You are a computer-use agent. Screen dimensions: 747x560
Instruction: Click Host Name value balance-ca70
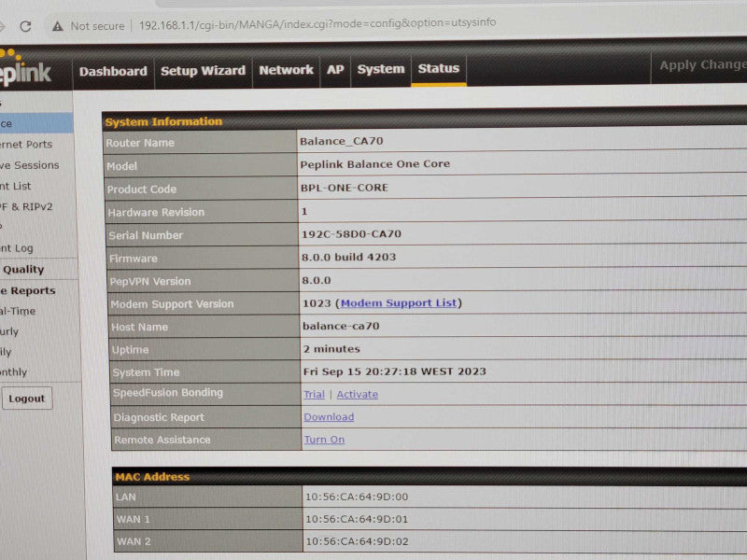341,326
